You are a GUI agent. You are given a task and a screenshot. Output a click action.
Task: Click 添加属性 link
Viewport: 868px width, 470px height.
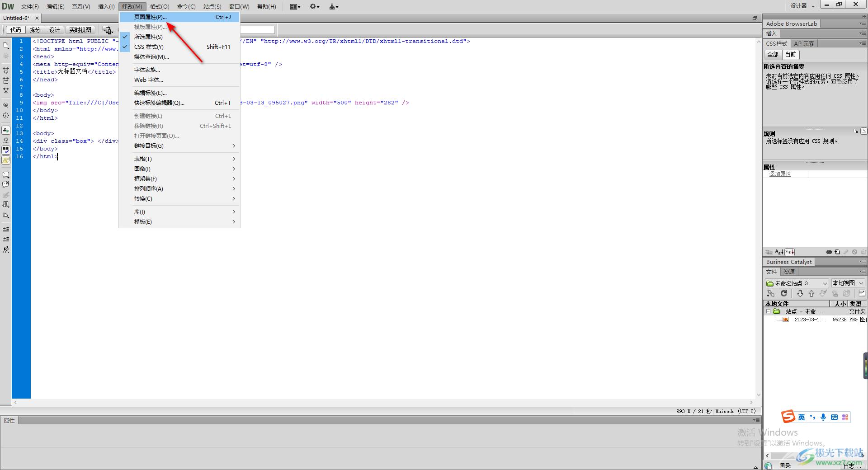coord(780,174)
